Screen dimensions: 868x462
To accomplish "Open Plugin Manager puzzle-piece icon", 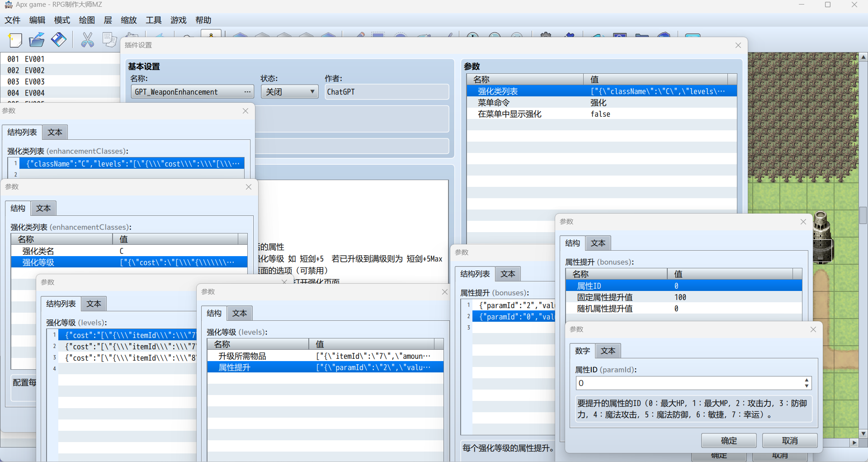I will pos(570,35).
